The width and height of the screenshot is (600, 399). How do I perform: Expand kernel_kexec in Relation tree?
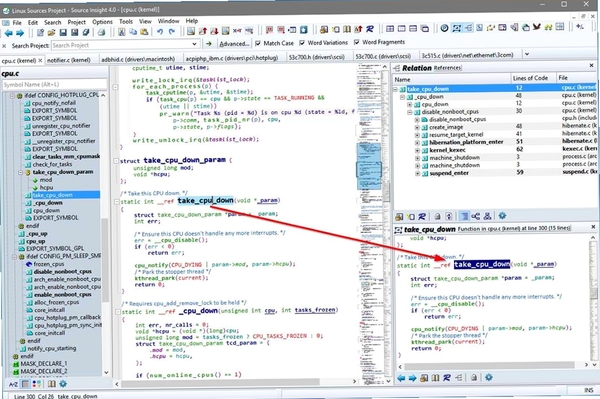(x=417, y=150)
